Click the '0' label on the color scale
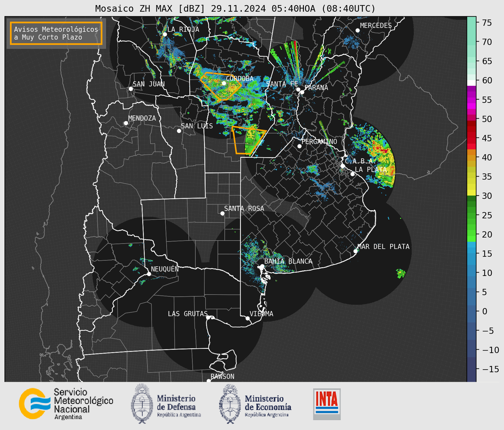Image resolution: width=504 pixels, height=430 pixels. pyautogui.click(x=485, y=311)
